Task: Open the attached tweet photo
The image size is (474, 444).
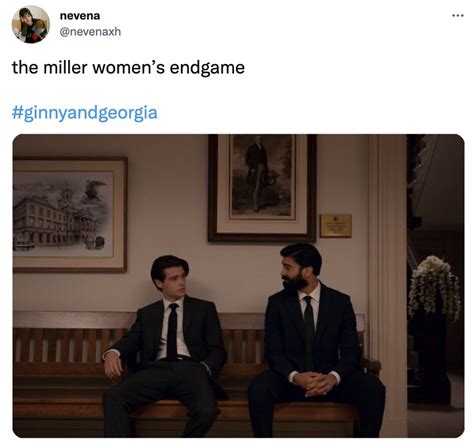Action: [x=238, y=286]
